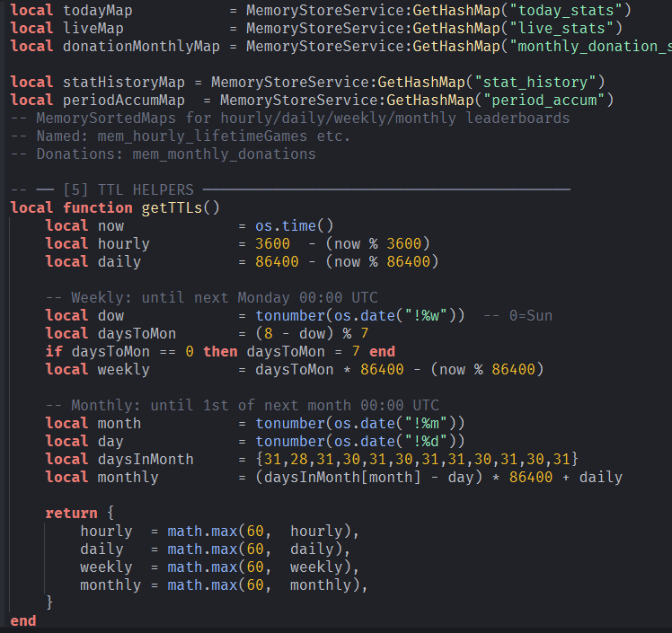Click 'math.max(60, weekly)' in return table
672x633 pixels.
(260, 567)
